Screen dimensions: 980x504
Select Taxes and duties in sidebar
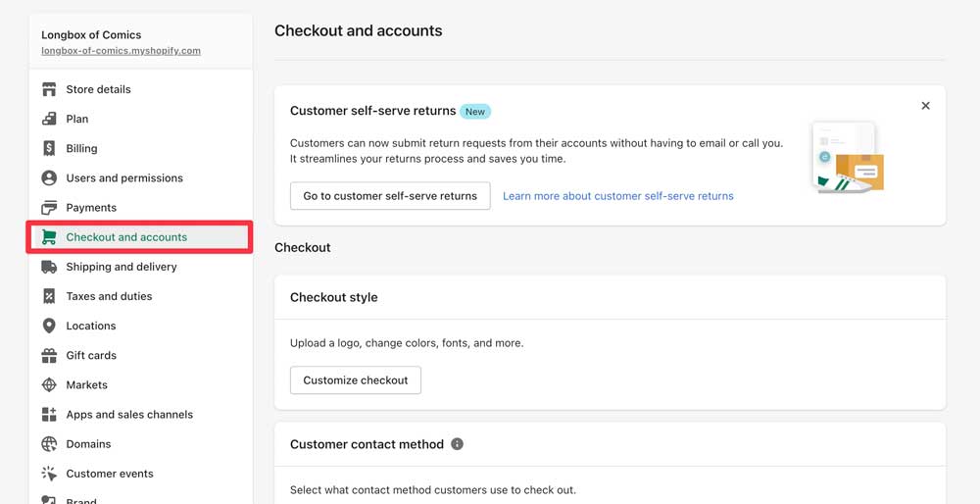pyautogui.click(x=109, y=296)
